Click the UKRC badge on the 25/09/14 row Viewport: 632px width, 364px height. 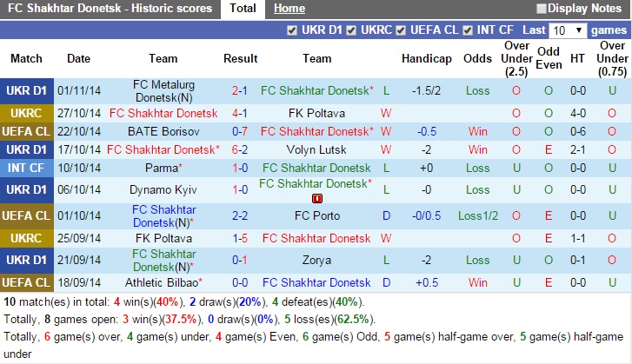(26, 238)
